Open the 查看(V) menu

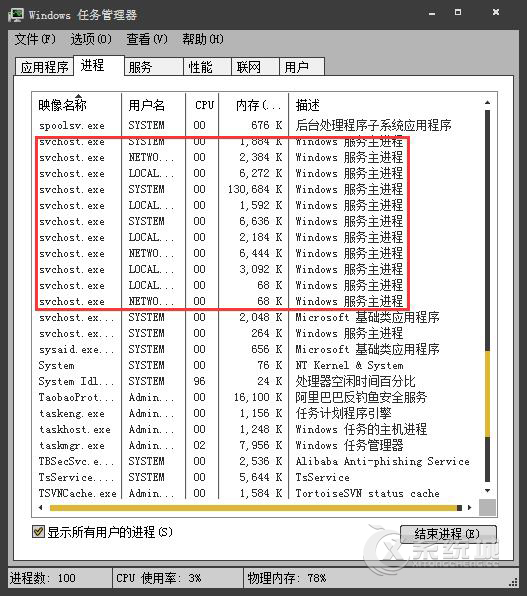coord(147,39)
